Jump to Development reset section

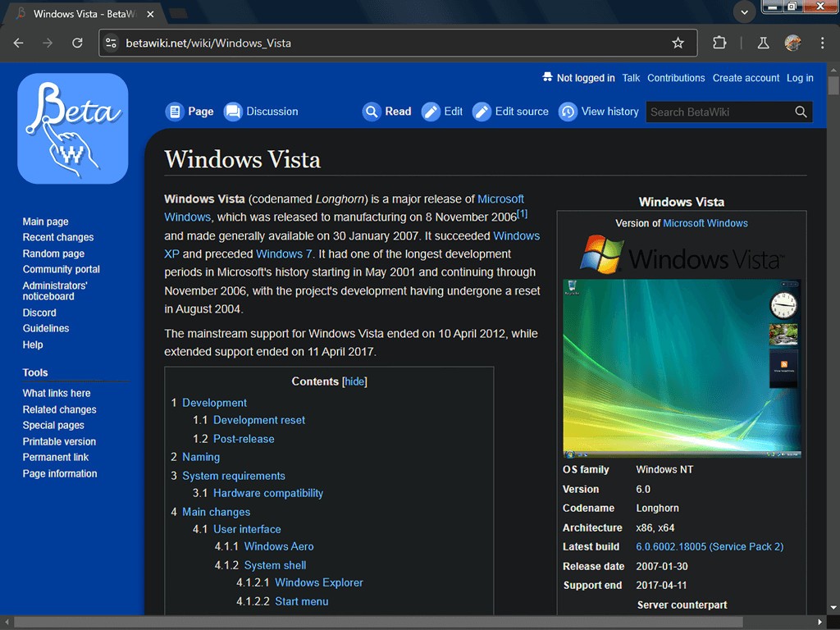258,420
